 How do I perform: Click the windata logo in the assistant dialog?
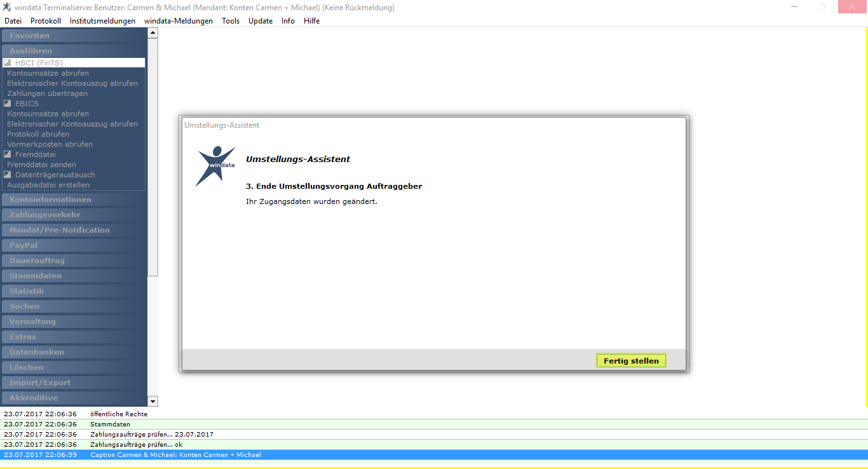(215, 166)
